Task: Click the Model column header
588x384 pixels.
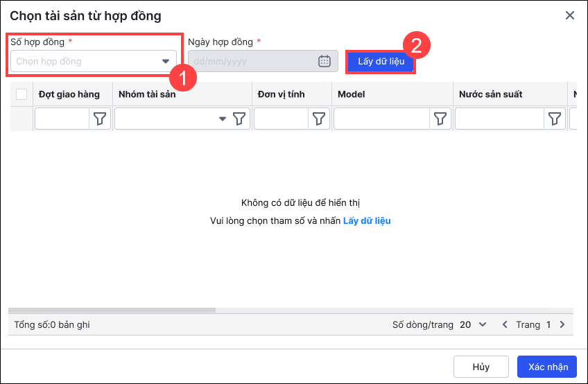Action: coord(352,94)
